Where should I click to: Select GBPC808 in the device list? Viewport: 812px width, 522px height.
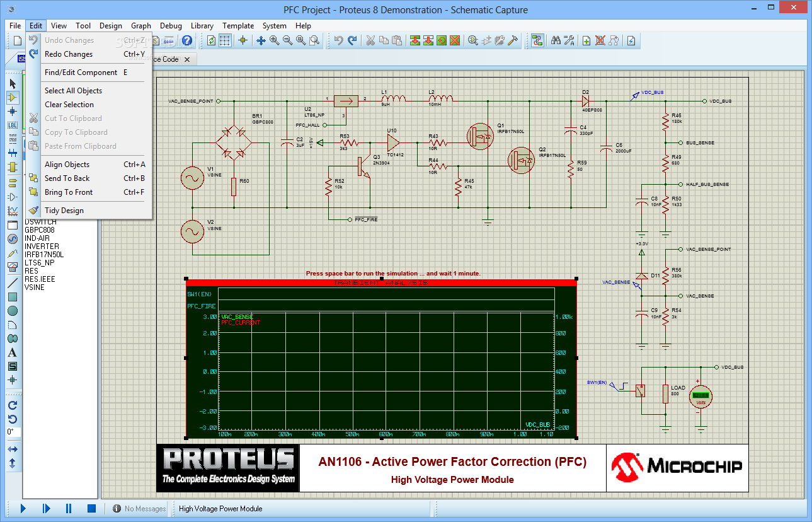pos(40,230)
